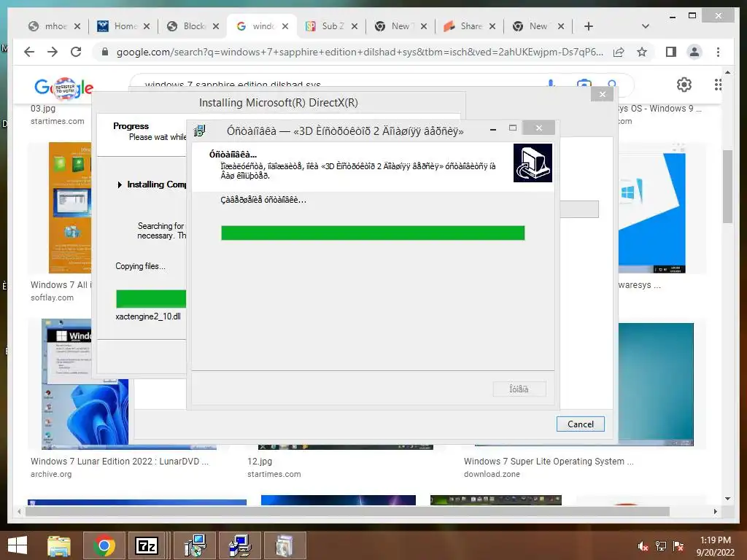
Task: Click the Action Center flag icon
Action: [x=678, y=545]
